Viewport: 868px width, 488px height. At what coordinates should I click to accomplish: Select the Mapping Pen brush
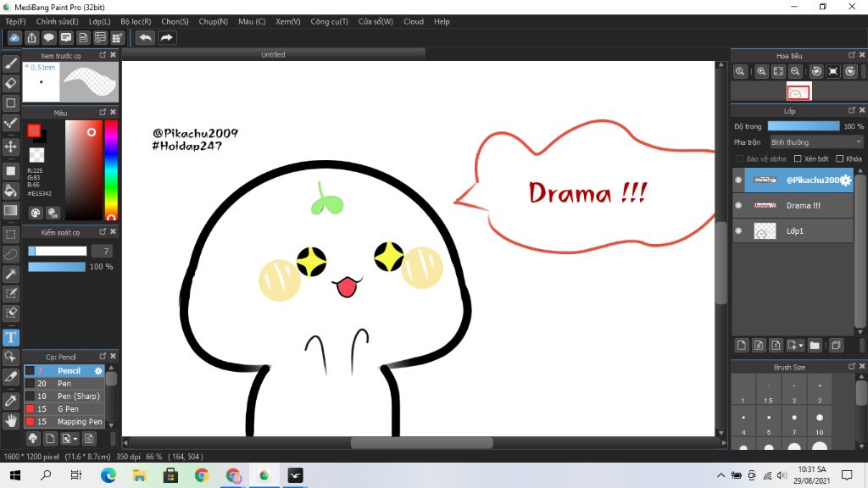(64, 422)
